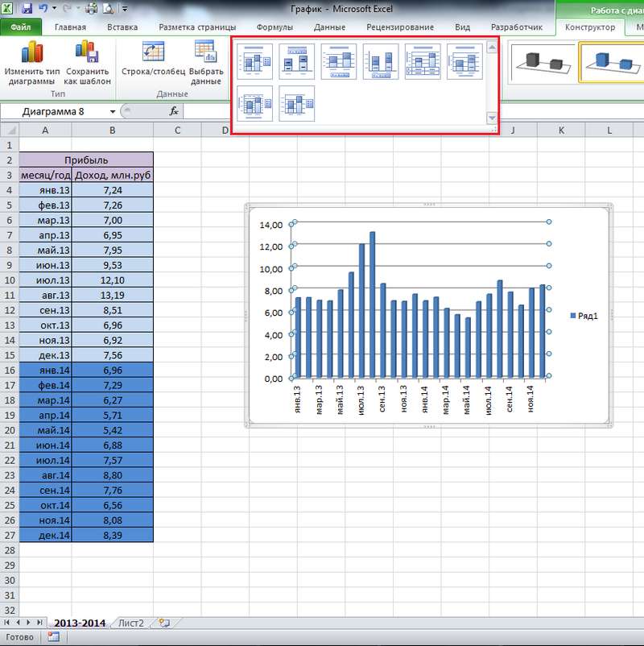Select column B header
Viewport: 644px width, 646px height.
tap(112, 130)
